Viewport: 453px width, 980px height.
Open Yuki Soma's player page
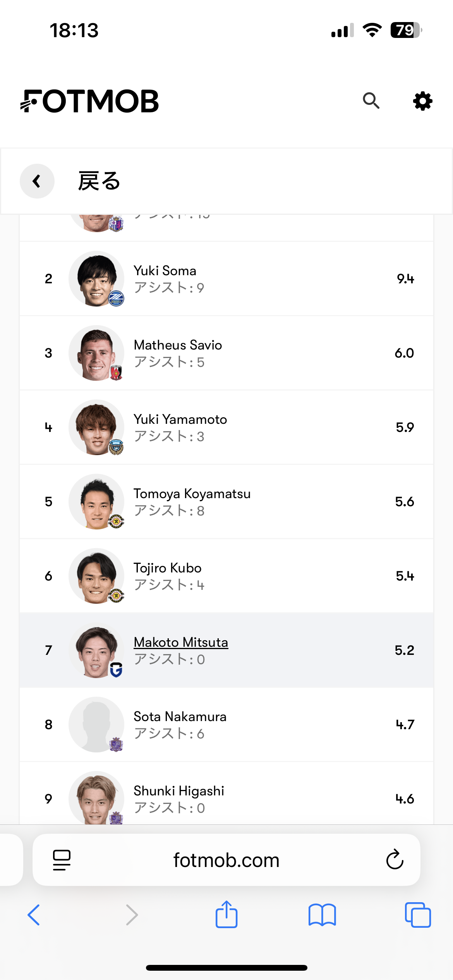165,271
